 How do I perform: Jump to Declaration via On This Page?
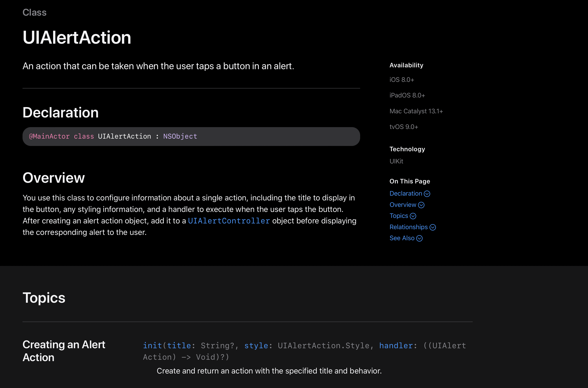(x=406, y=194)
